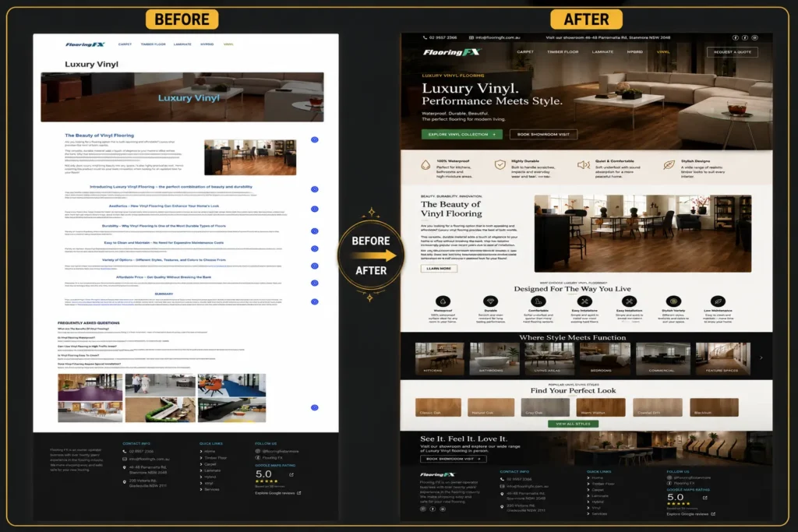Image resolution: width=798 pixels, height=532 pixels.
Task: Open Hybrid in the After page navigation
Action: tap(634, 52)
